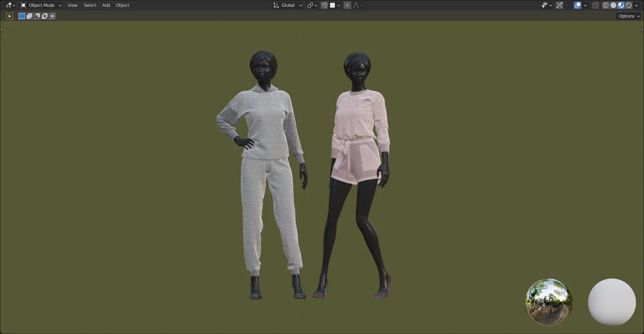Screen dimensions: 644x334
Task: Switch to Wireframe viewport shading
Action: point(606,5)
